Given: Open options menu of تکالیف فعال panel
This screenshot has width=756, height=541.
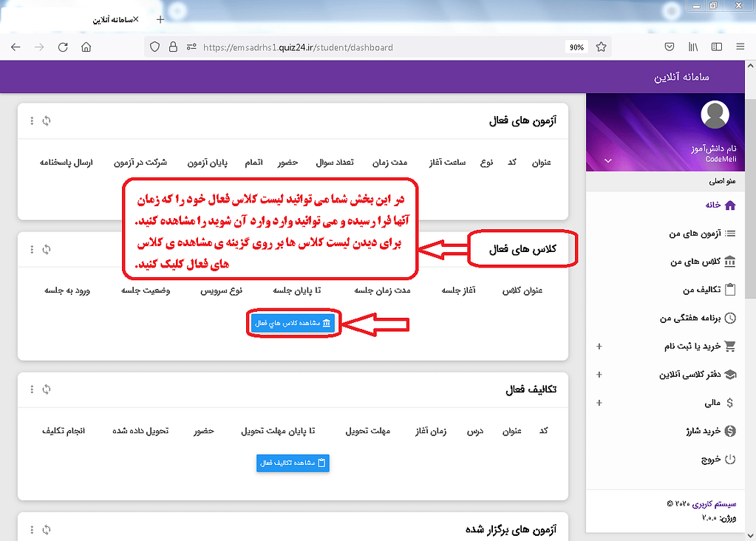Looking at the screenshot, I should 32,389.
